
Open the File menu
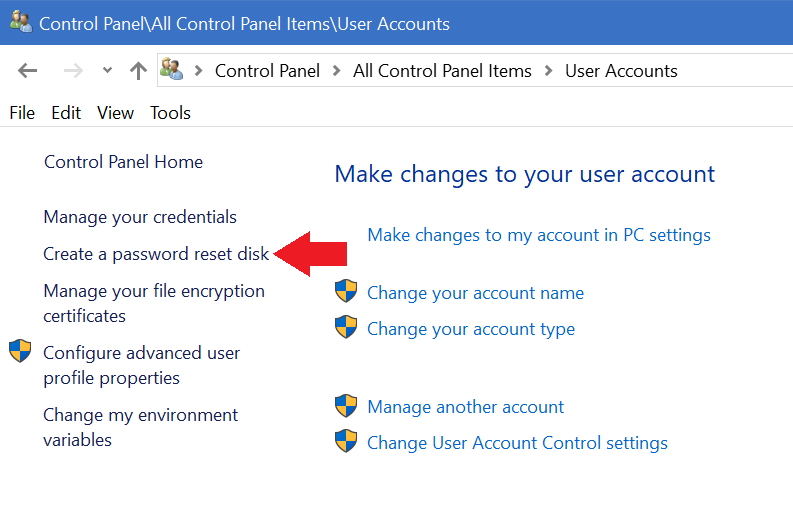(x=22, y=113)
